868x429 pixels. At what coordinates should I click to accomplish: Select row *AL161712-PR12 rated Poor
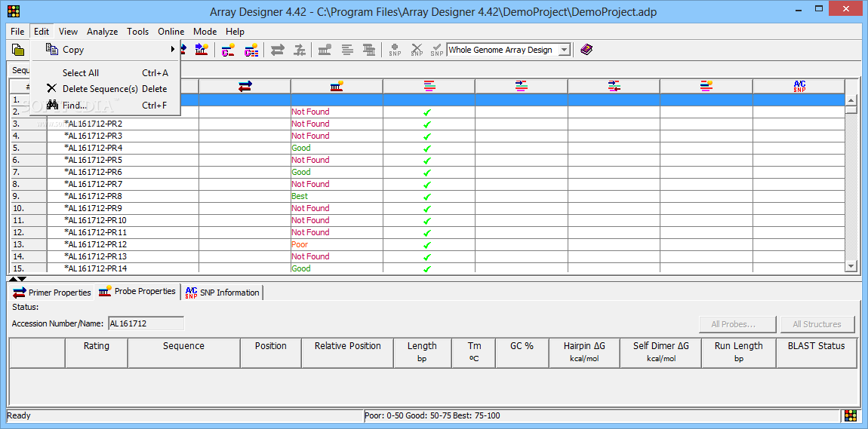pyautogui.click(x=428, y=245)
